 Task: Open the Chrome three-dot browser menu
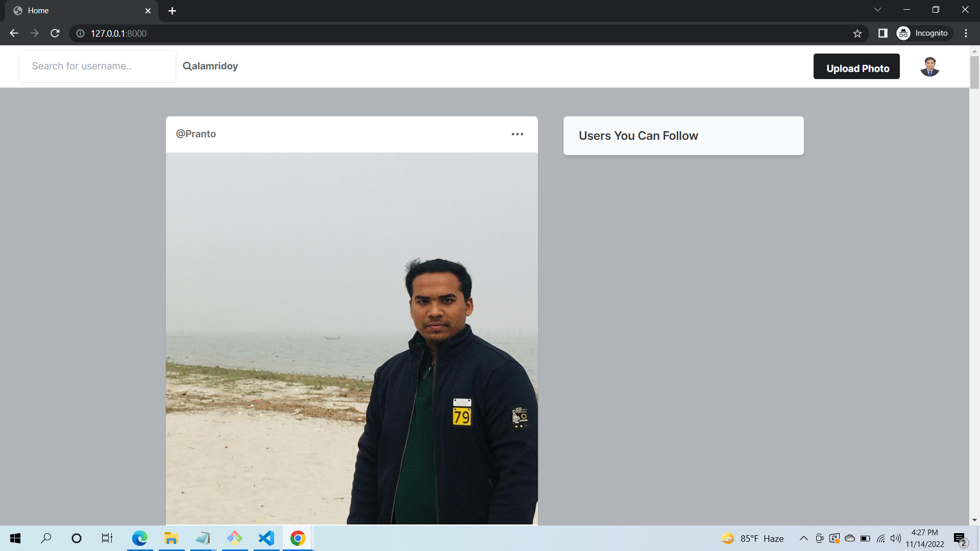966,33
